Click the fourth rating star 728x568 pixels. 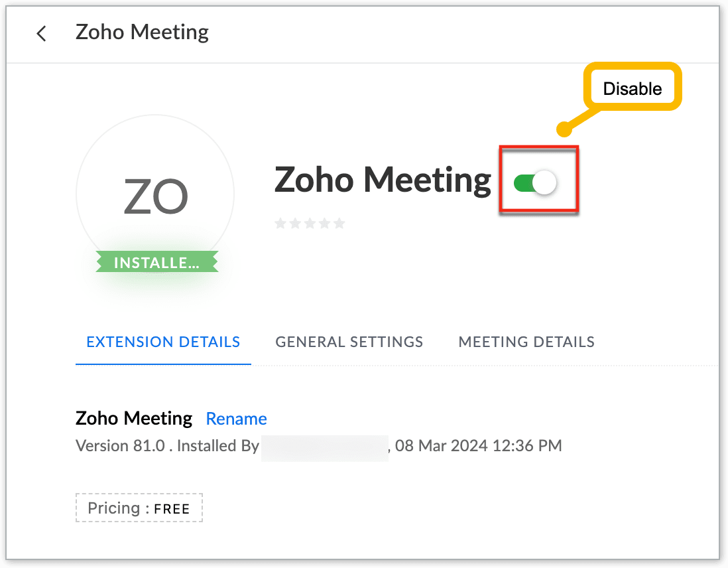[325, 224]
